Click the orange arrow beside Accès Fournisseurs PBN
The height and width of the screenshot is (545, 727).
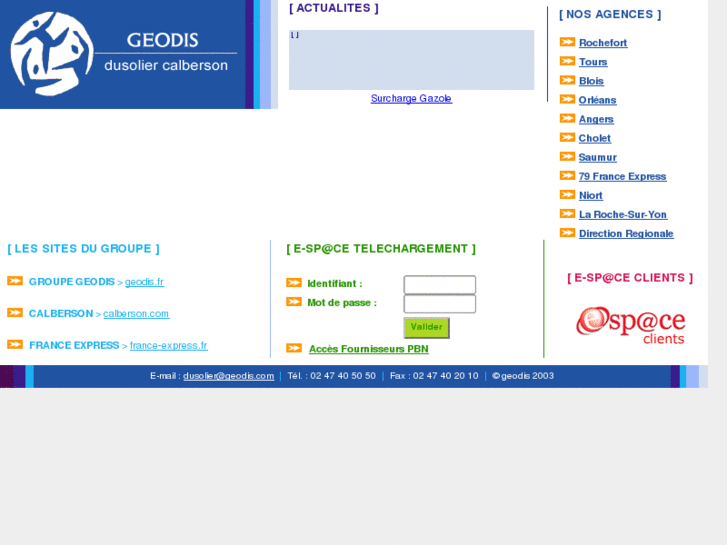(x=294, y=348)
